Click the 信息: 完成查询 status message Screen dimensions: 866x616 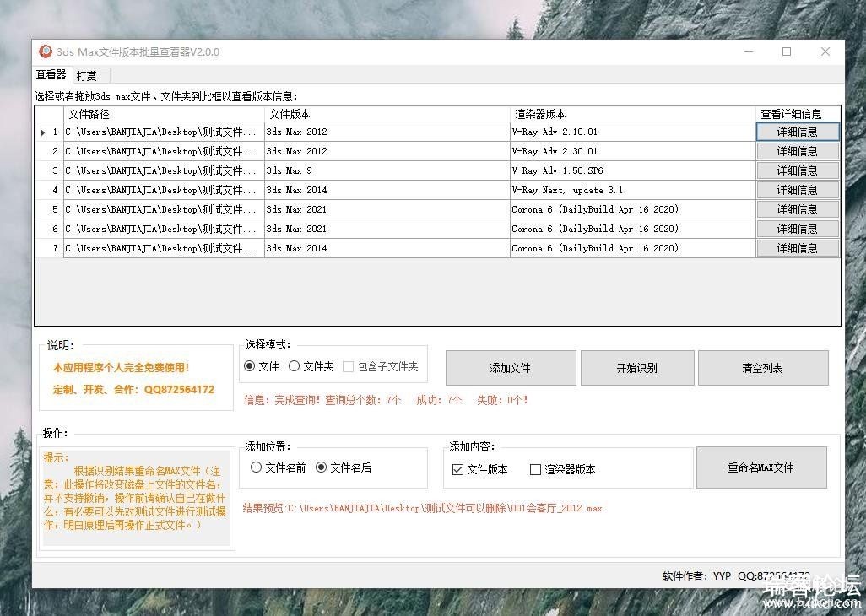click(x=386, y=400)
